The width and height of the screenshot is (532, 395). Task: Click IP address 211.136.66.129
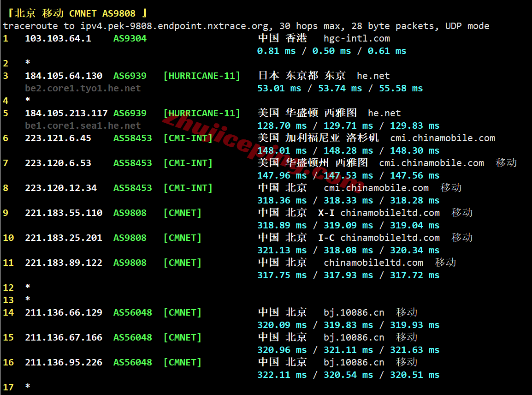pos(64,312)
